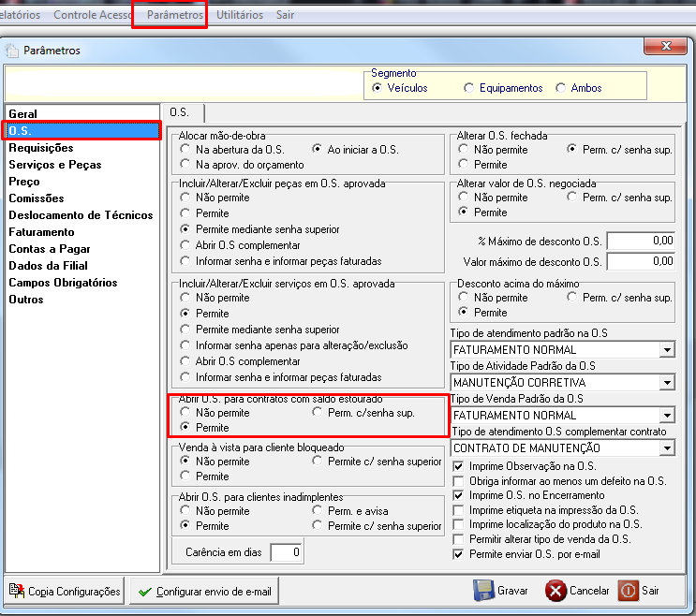The width and height of the screenshot is (696, 616).
Task: Click the Copia Configurações icon
Action: 17,591
